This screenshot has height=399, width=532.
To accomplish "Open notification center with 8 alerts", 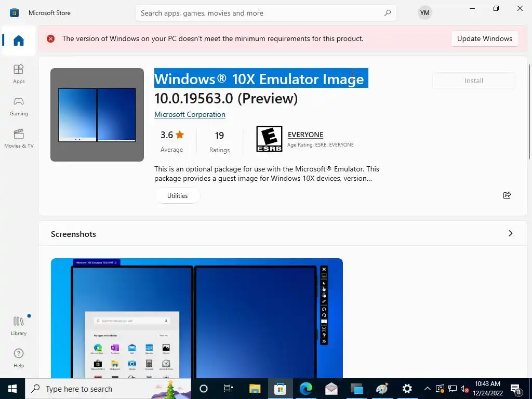I will 516,389.
